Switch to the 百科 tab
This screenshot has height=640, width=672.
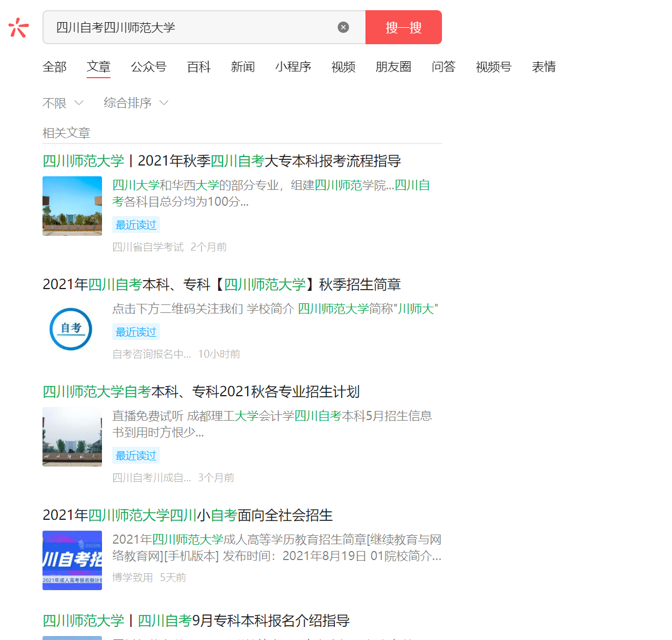(x=199, y=67)
